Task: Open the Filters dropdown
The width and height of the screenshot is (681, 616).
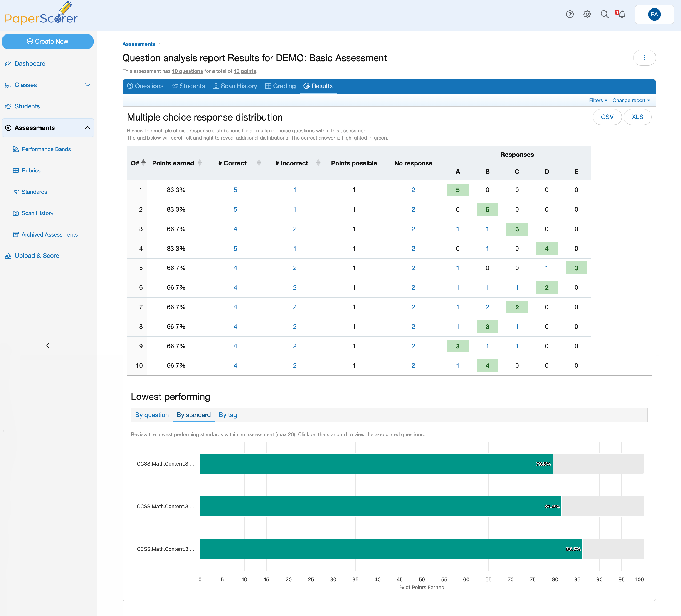Action: tap(598, 100)
